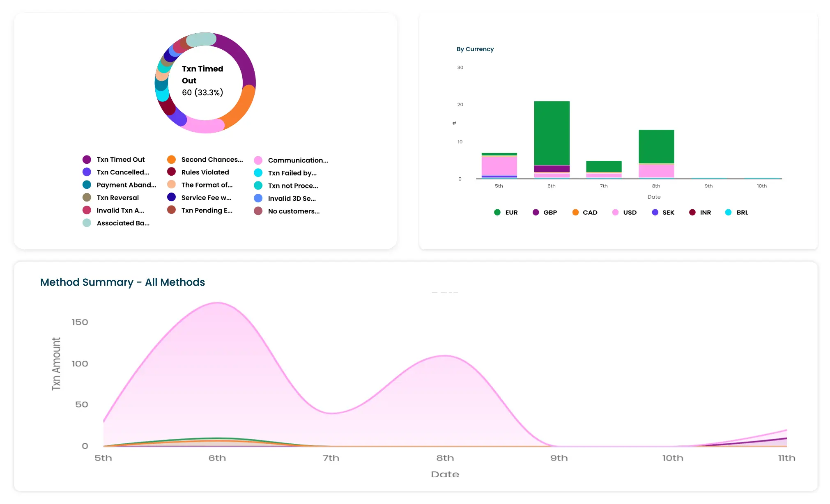Click the green bar segment for 8th

click(656, 147)
